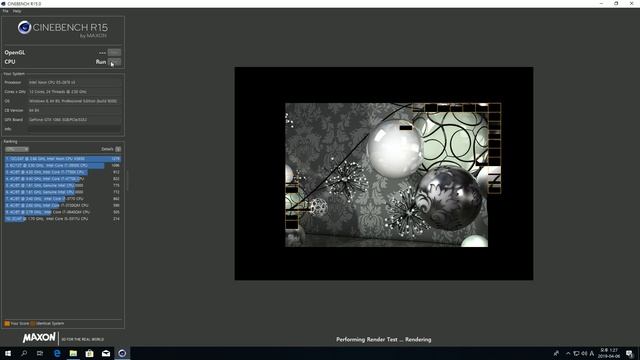
Task: Click the Cinebench taskbar icon
Action: coord(122,353)
